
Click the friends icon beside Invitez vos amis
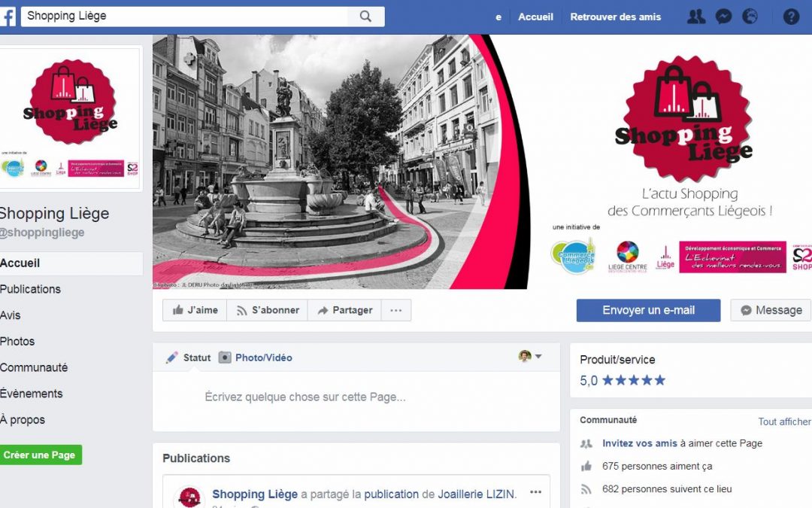[586, 443]
